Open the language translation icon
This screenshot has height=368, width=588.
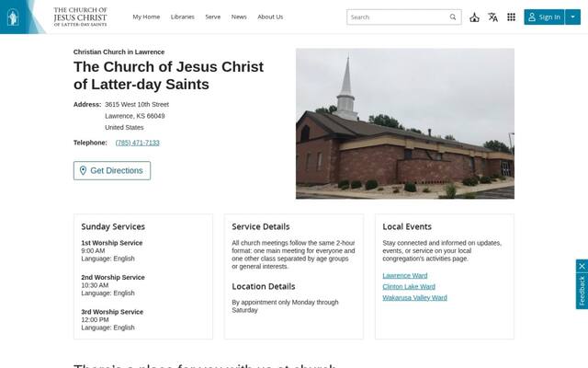click(x=492, y=17)
